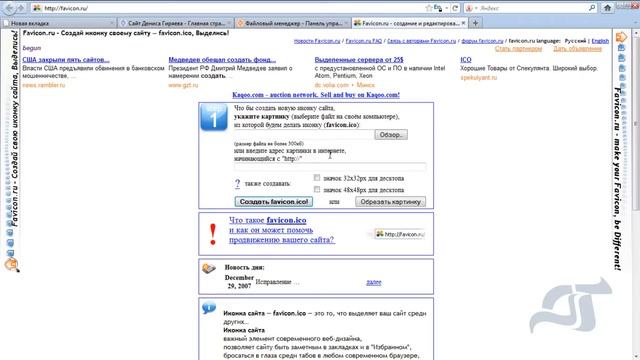Screen dimensions: 640x360
Task: Click the red exclamation mark icon
Action: (213, 235)
